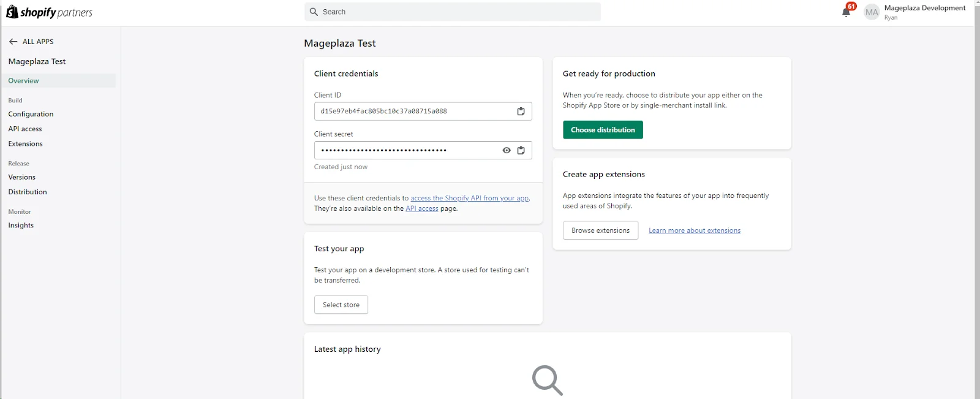The width and height of the screenshot is (980, 399).
Task: Click the Shopify Partners logo
Action: (49, 12)
